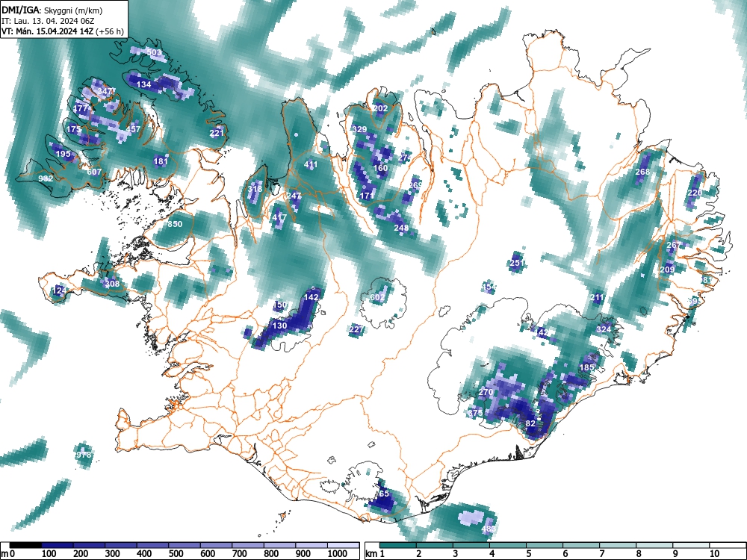Viewport: 747px width, 560px height.
Task: Click the black 0–100 m legend swatch
Action: click(25, 545)
